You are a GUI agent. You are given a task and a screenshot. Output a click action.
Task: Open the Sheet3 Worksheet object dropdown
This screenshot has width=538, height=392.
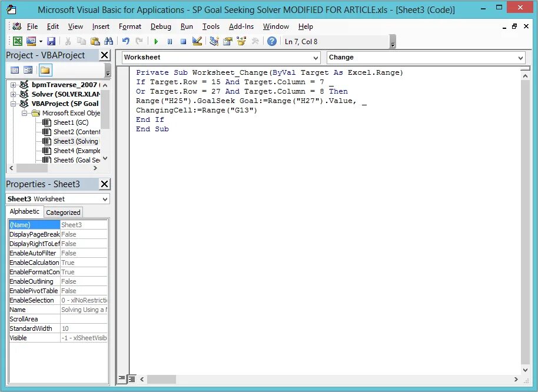click(x=105, y=199)
